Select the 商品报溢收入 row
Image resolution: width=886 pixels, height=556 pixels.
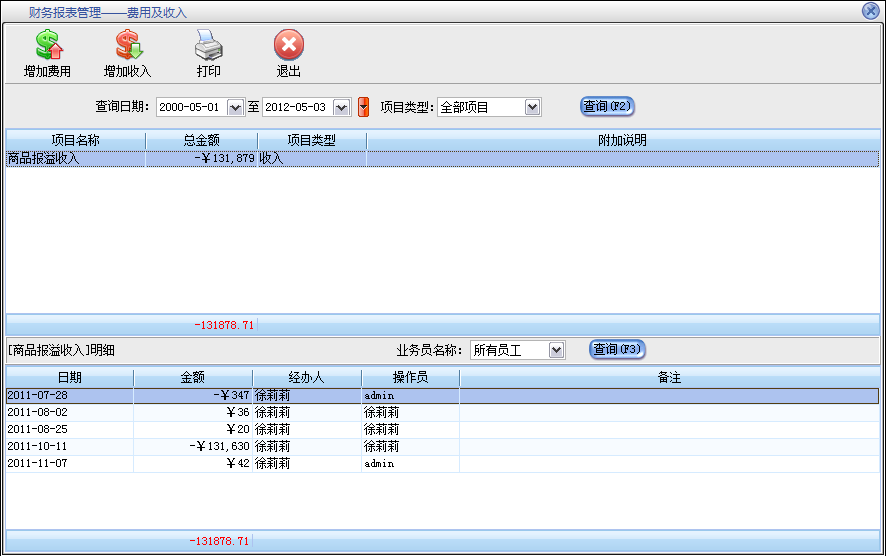pos(75,158)
